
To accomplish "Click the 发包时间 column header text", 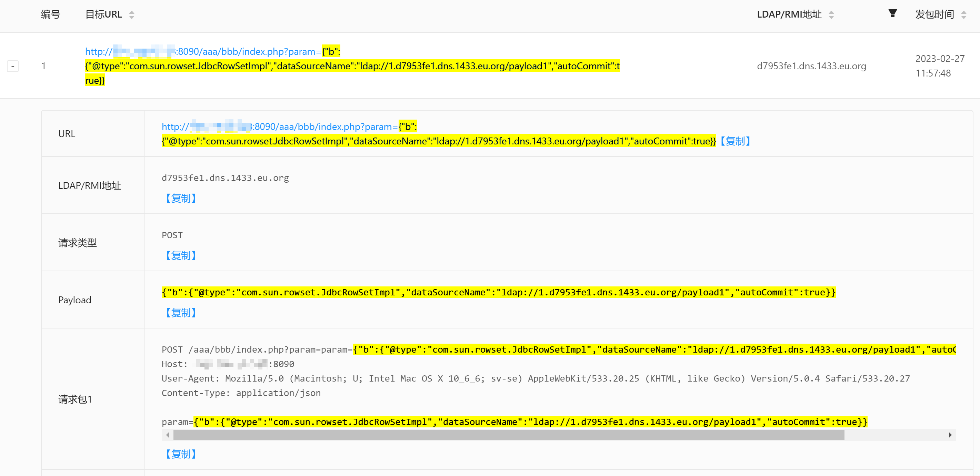I will [934, 14].
